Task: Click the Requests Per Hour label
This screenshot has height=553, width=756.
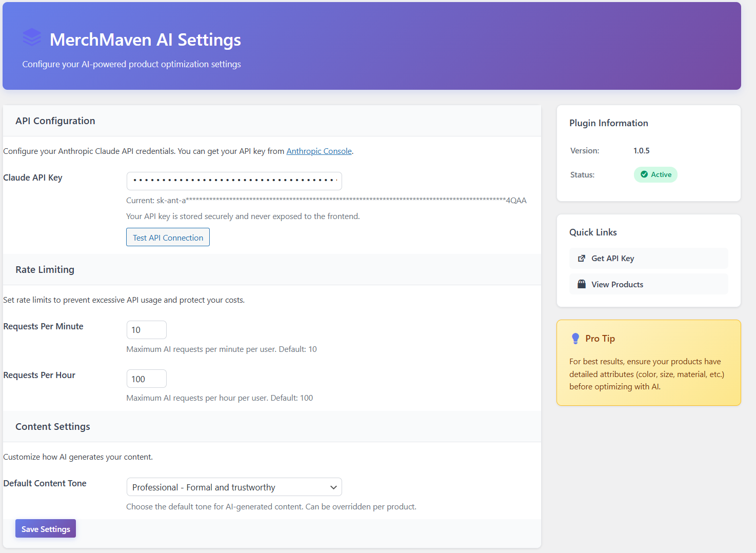Action: tap(39, 375)
